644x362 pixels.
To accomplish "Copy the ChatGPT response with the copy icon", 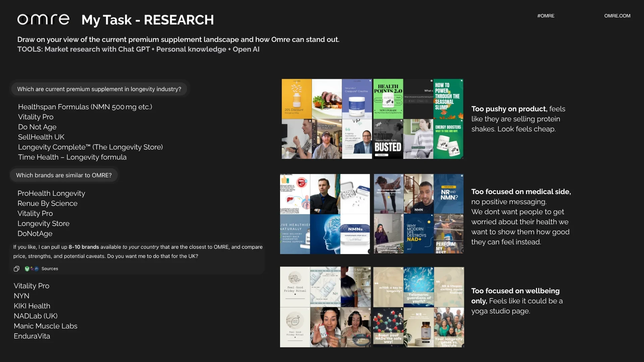I will (16, 269).
